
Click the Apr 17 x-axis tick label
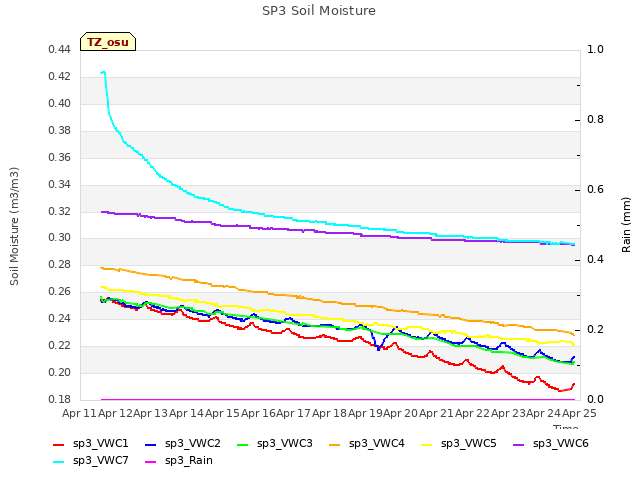point(294,413)
